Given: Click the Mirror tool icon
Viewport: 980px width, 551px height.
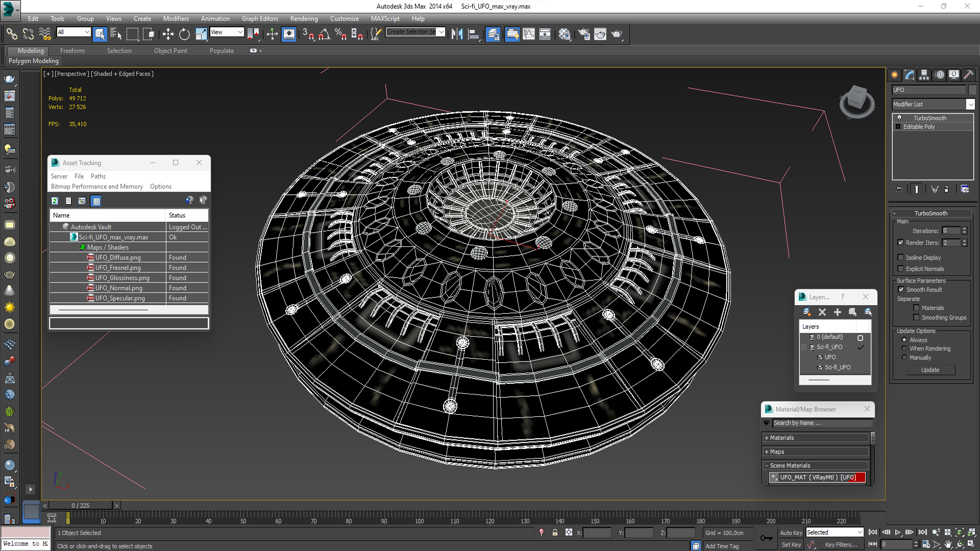Looking at the screenshot, I should [457, 34].
